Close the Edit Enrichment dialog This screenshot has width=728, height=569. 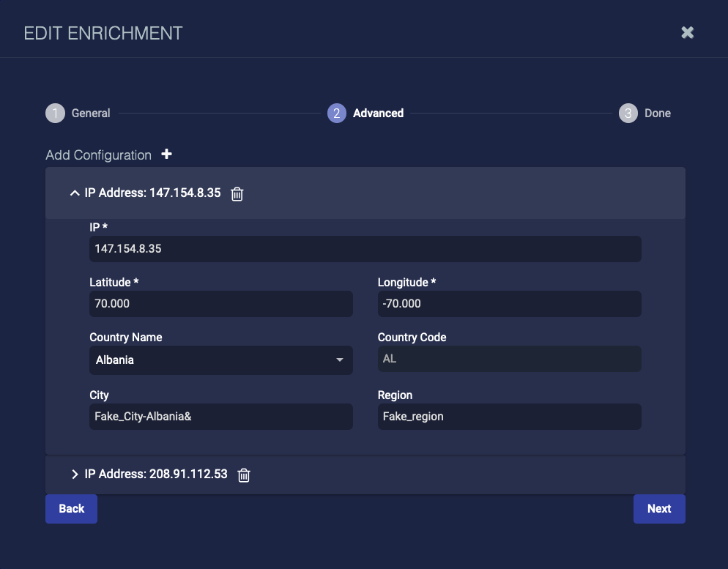(x=687, y=32)
